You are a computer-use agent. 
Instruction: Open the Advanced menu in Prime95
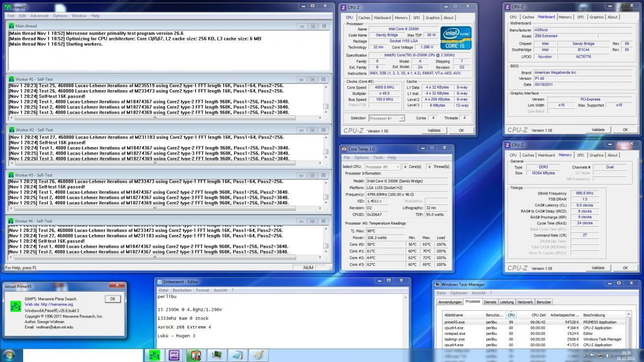pyautogui.click(x=39, y=16)
